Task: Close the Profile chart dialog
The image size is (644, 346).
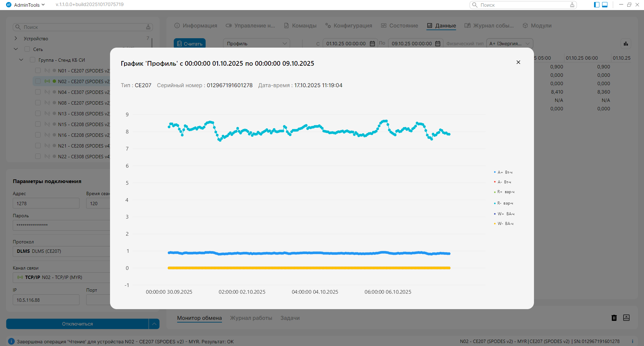Action: (x=518, y=62)
